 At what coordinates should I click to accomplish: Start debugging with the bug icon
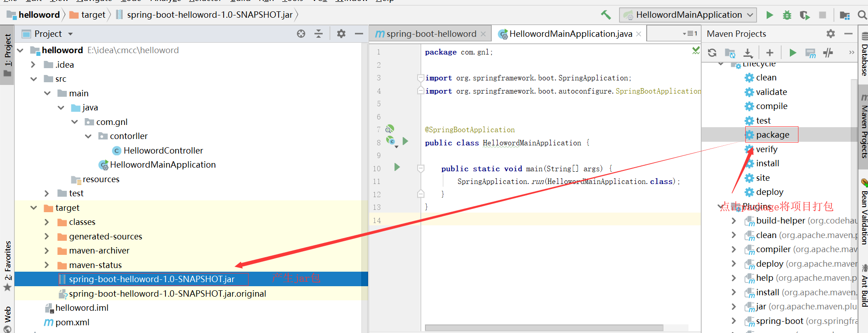(787, 15)
